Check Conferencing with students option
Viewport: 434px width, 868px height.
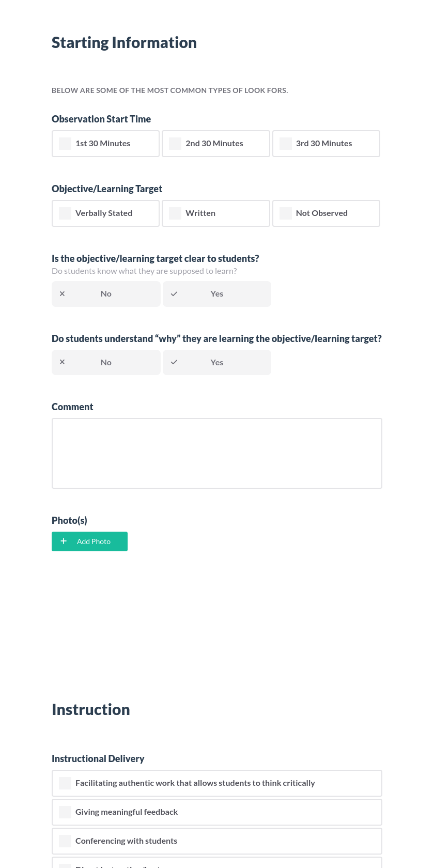click(x=65, y=841)
